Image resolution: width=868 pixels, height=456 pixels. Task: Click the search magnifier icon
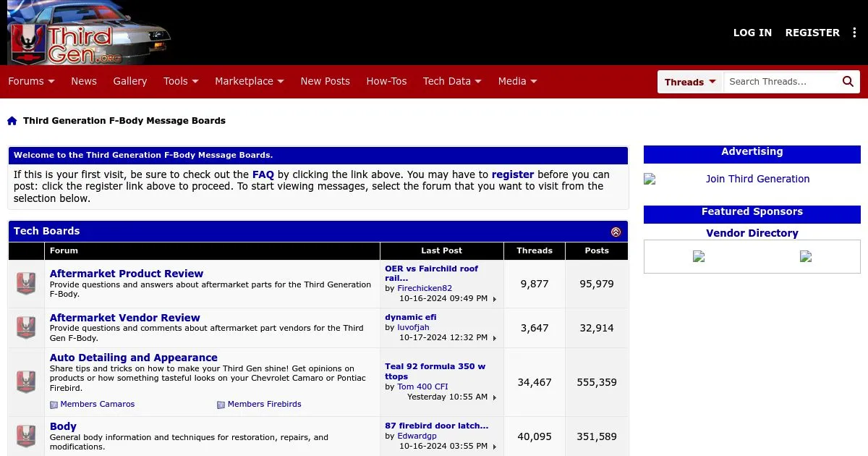[x=848, y=82]
